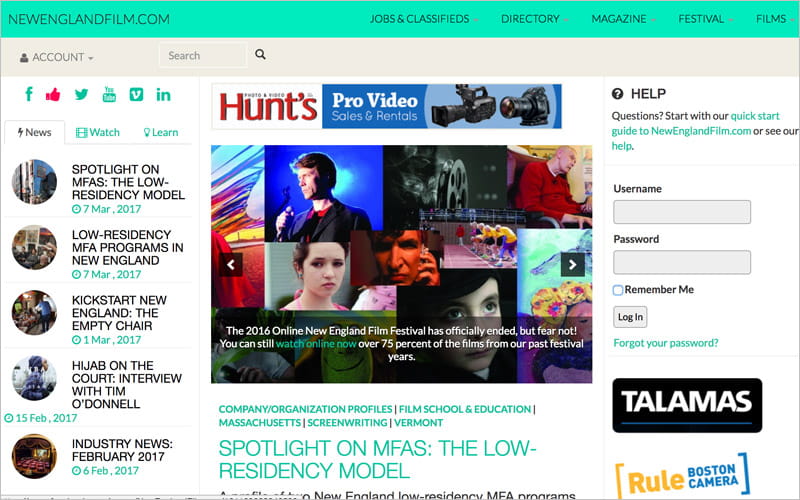Expand the Account dropdown

pos(57,57)
